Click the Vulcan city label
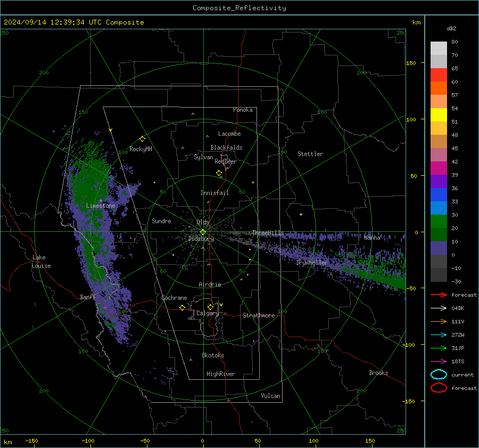 coord(270,396)
